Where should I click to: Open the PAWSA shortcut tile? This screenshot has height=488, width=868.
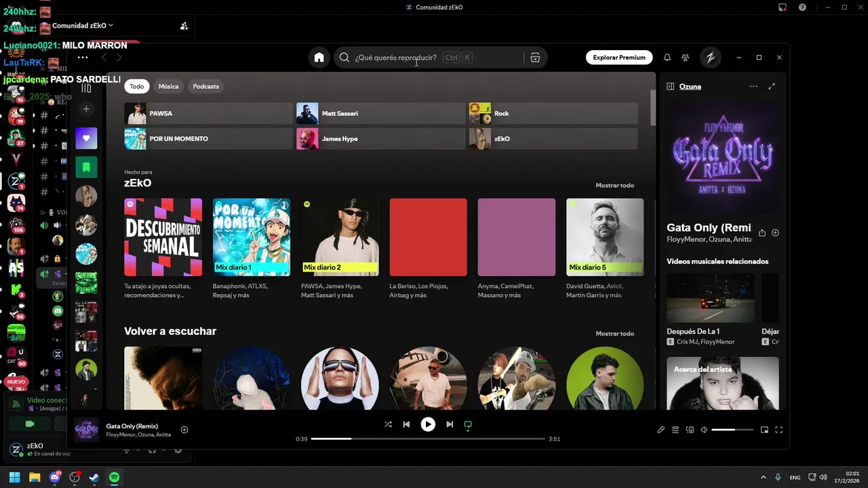tap(208, 113)
